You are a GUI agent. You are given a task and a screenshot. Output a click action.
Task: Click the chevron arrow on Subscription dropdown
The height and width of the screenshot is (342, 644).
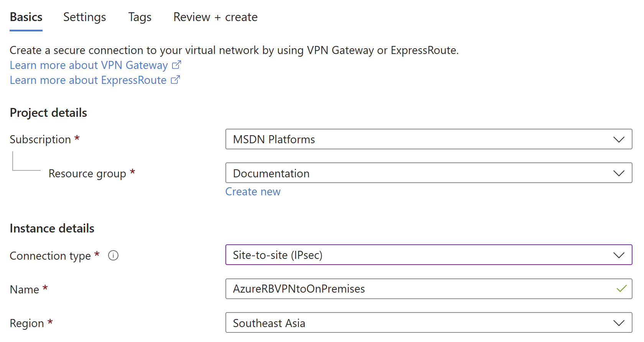coord(619,139)
